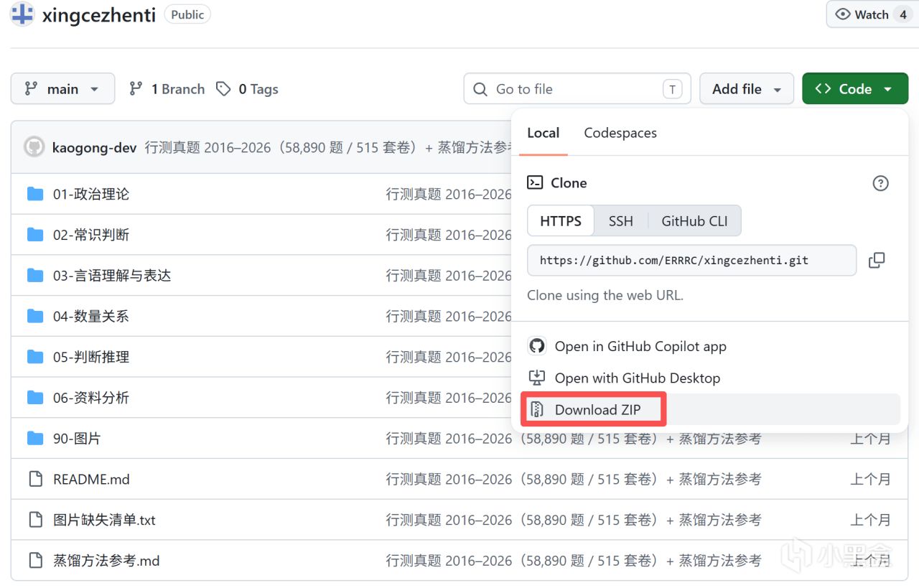Viewport: 919px width, 588px height.
Task: Click the GitHub Copilot icon in the Code menu
Action: 536,346
